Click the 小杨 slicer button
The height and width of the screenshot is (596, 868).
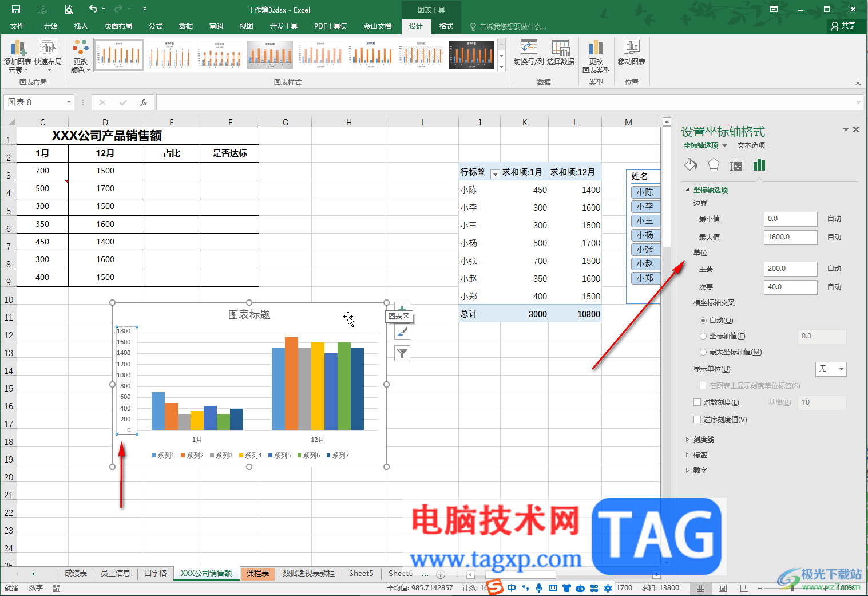(x=645, y=235)
